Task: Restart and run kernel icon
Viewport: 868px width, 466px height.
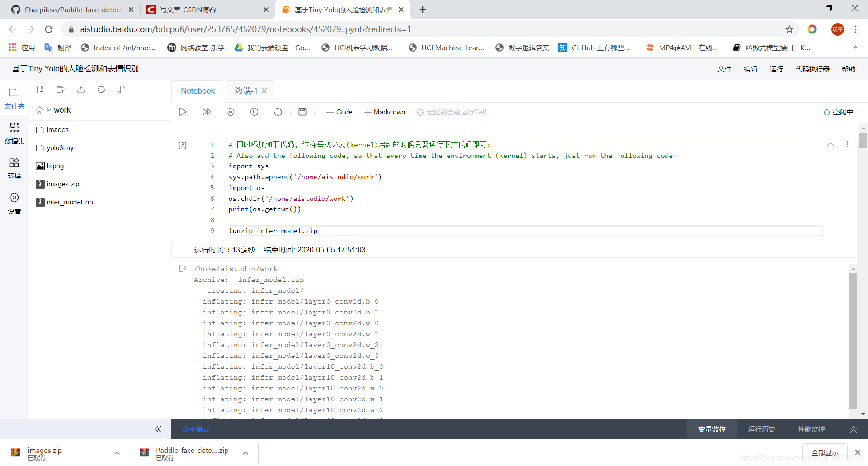Action: click(231, 112)
